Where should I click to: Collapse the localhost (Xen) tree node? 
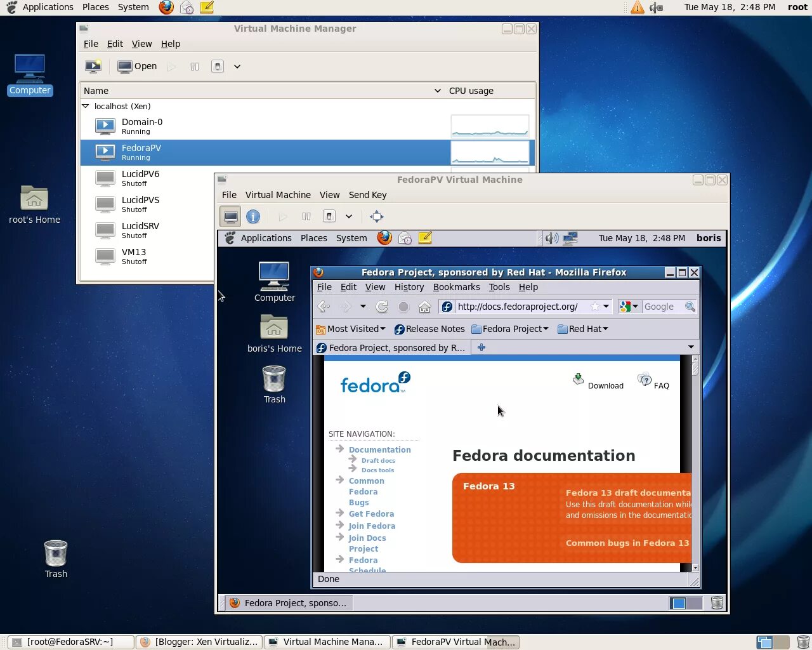[x=86, y=106]
